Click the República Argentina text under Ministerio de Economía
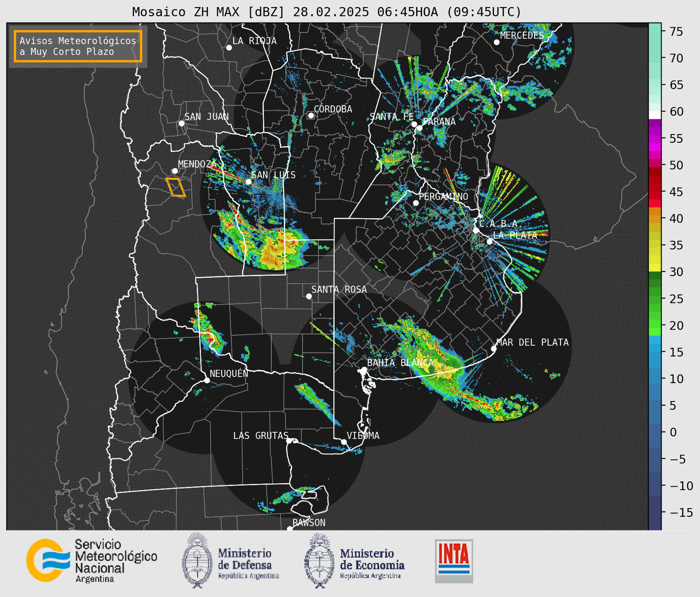 click(x=371, y=576)
